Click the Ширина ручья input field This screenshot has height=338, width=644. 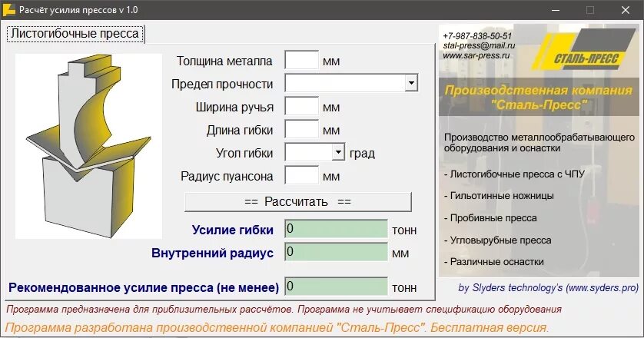[302, 106]
